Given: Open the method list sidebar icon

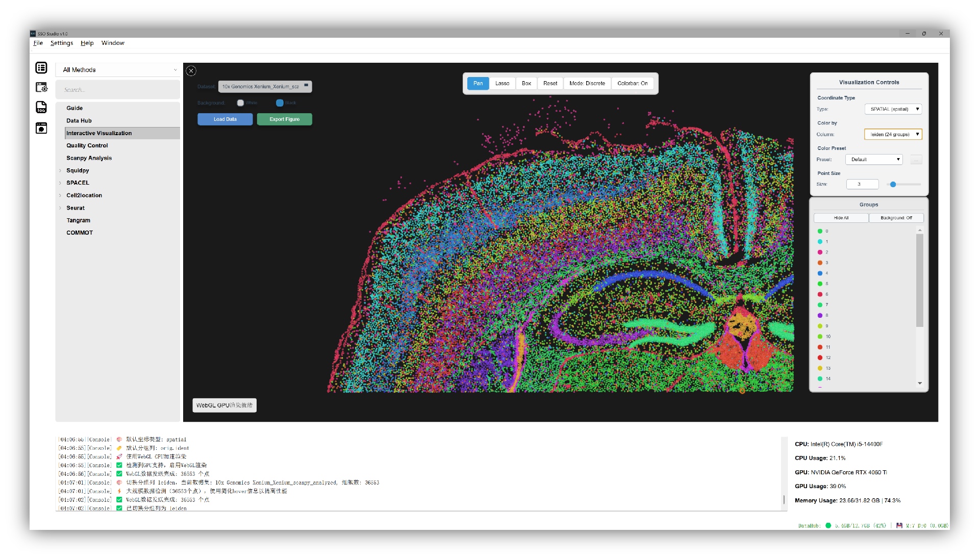Looking at the screenshot, I should coord(41,68).
